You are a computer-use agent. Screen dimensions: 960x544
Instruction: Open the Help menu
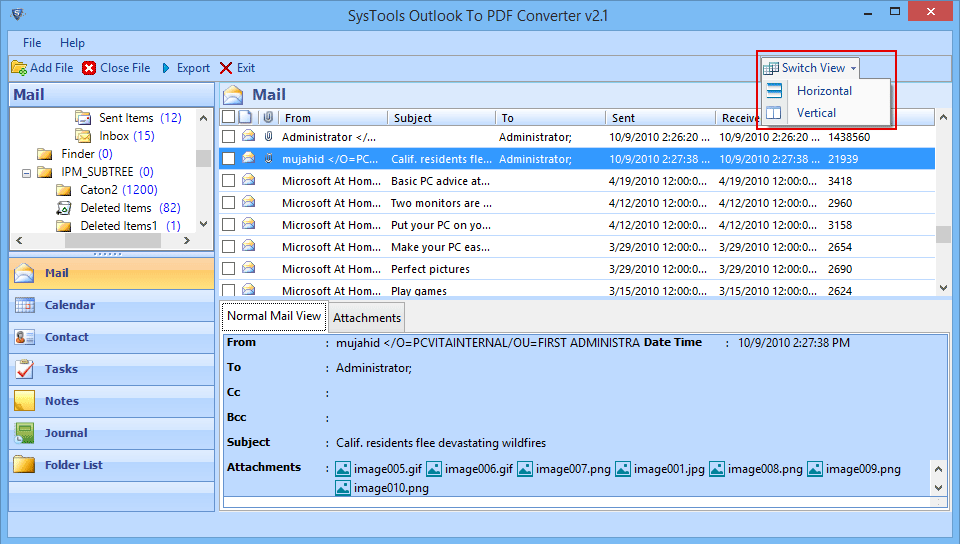(72, 43)
